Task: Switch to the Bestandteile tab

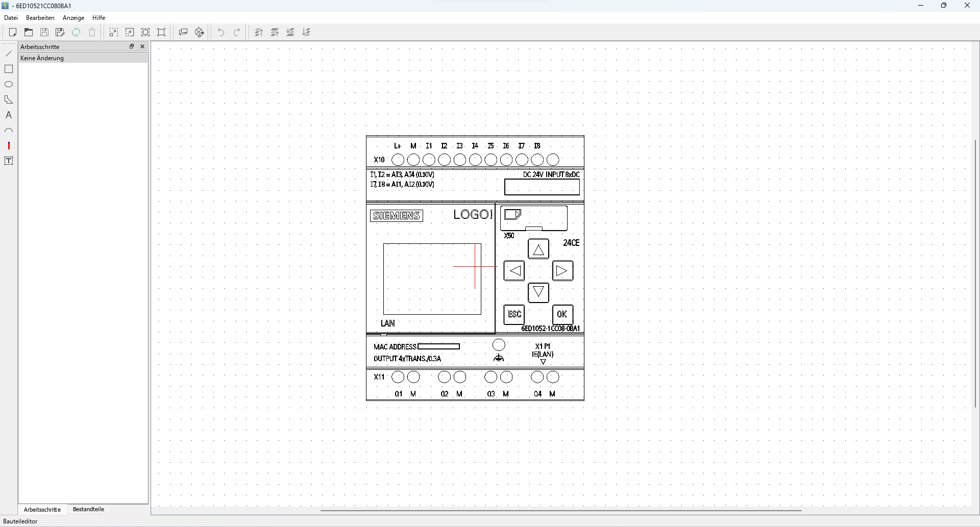Action: 88,509
